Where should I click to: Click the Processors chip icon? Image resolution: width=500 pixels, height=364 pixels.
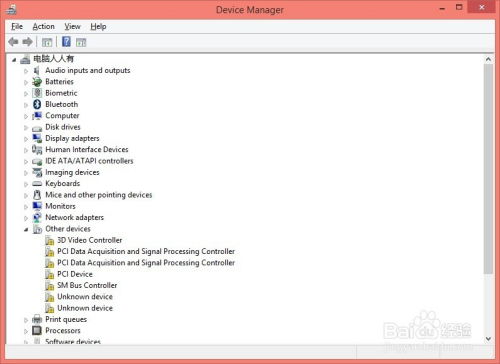click(37, 331)
